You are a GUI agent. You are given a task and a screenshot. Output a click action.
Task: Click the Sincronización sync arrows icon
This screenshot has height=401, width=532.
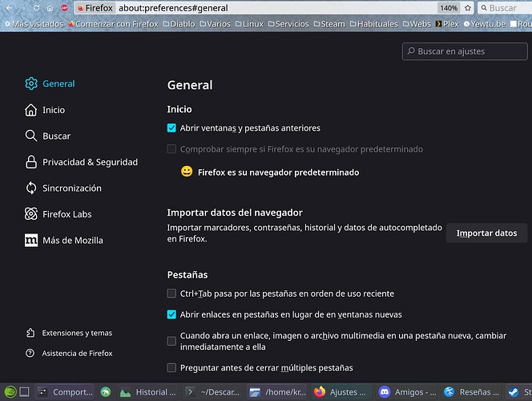pyautogui.click(x=31, y=188)
